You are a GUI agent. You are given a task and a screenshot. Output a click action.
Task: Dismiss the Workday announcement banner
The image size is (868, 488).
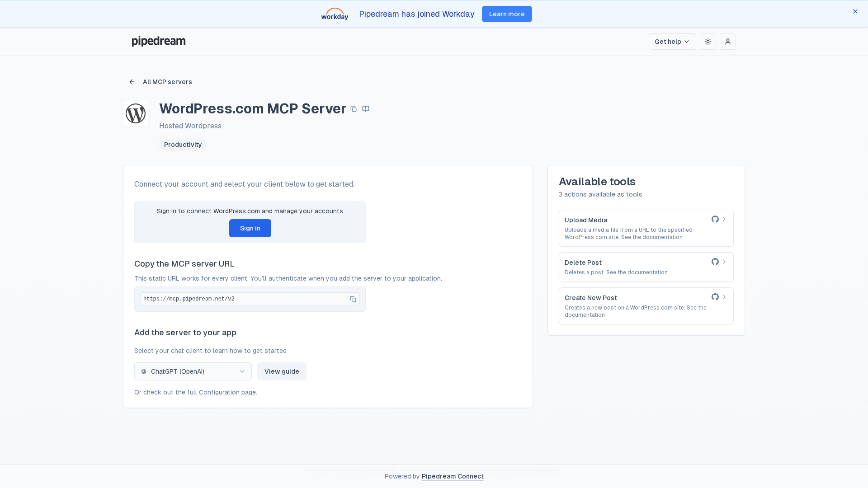pos(855,11)
